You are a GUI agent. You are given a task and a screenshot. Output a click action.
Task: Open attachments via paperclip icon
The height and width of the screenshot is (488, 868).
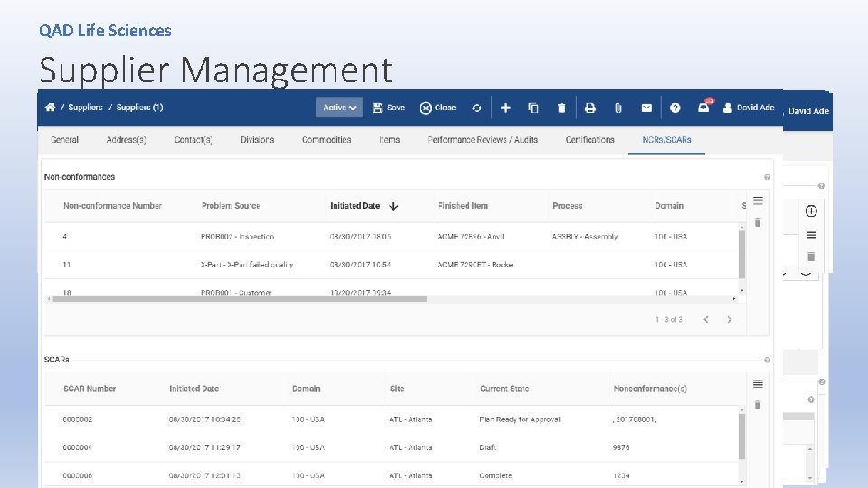618,108
